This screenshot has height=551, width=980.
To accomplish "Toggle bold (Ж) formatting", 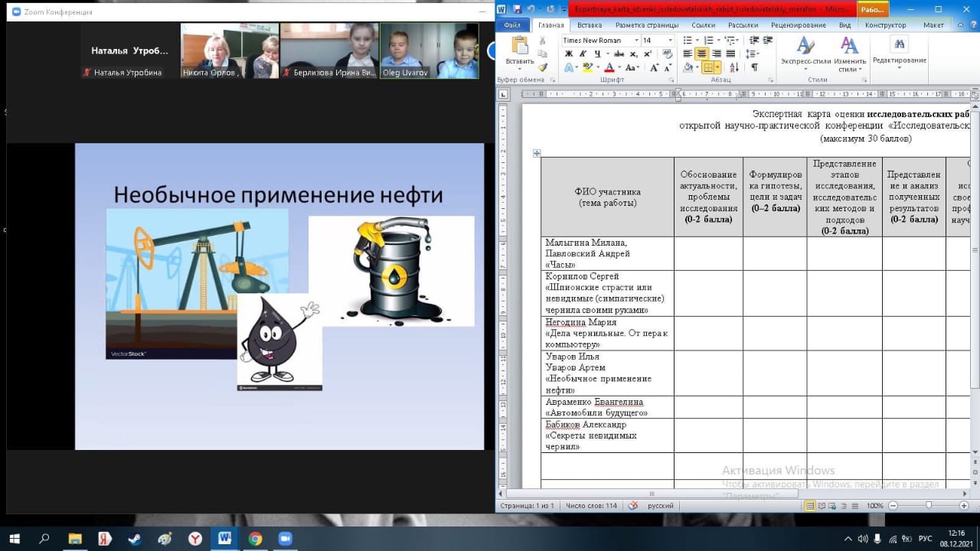I will click(x=568, y=54).
